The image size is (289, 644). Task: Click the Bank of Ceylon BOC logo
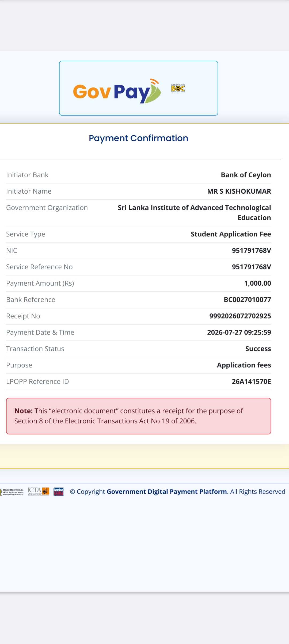[x=178, y=88]
